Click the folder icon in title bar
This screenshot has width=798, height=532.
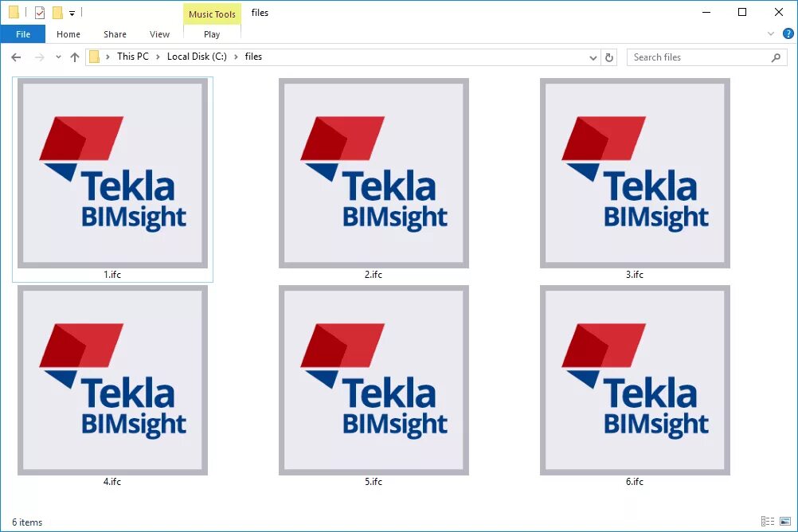point(14,12)
